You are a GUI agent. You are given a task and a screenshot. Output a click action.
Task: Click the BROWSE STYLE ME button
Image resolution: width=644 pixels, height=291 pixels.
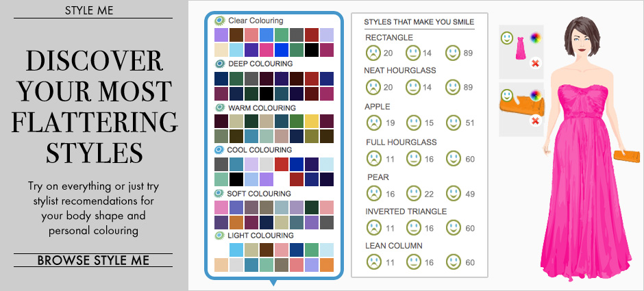(93, 260)
